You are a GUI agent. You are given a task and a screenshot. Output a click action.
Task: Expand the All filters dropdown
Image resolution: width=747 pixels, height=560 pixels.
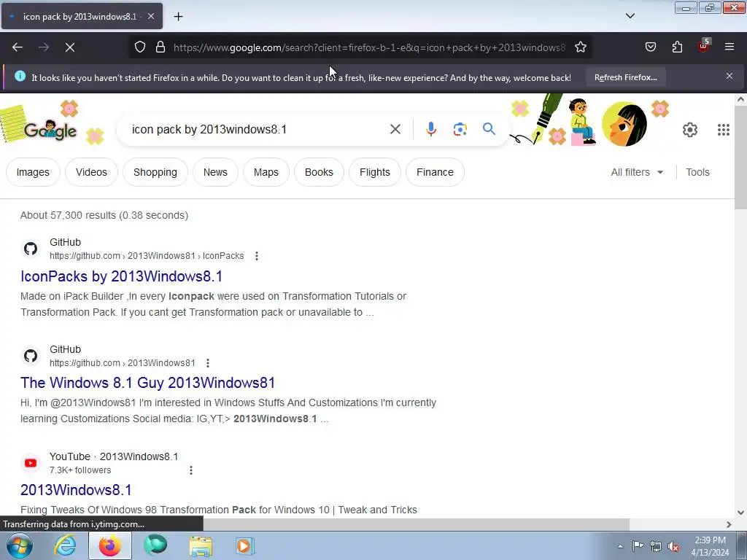(x=637, y=172)
